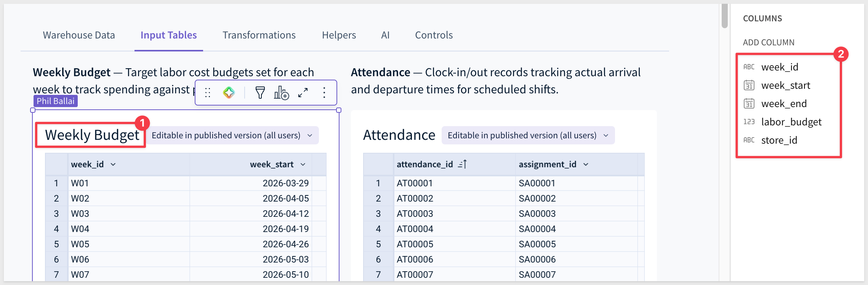868x285 pixels.
Task: Click the attendance_id column header
Action: pyautogui.click(x=455, y=164)
